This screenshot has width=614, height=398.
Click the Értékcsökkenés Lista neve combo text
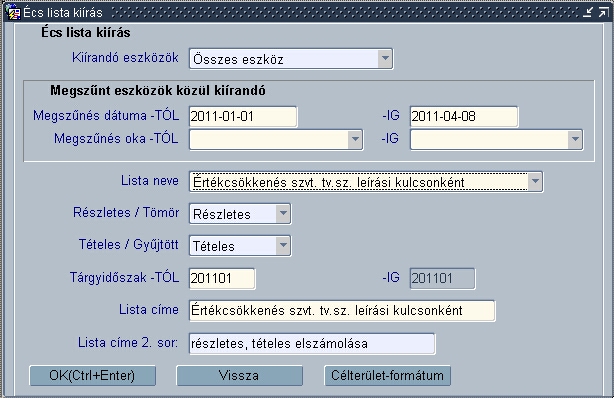[328, 182]
